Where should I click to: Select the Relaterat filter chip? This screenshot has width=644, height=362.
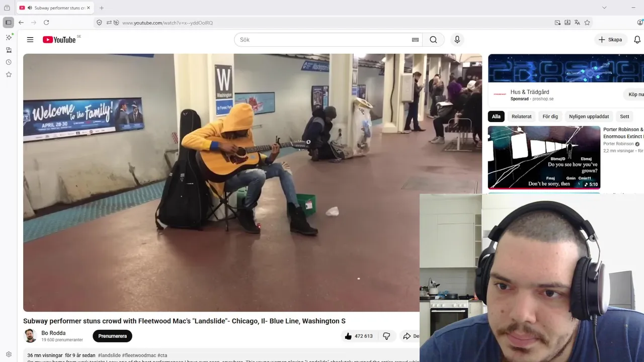pyautogui.click(x=521, y=116)
